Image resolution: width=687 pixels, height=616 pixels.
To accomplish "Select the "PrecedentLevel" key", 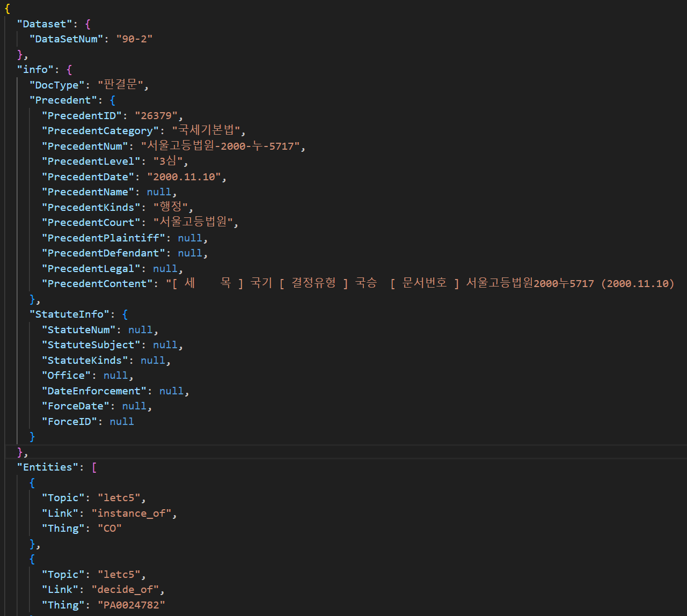I will pyautogui.click(x=91, y=162).
